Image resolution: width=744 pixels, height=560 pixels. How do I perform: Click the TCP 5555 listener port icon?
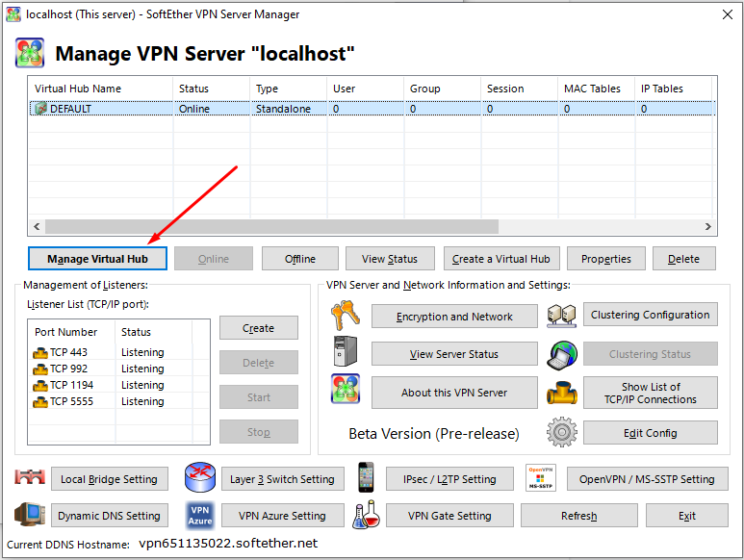tap(40, 402)
